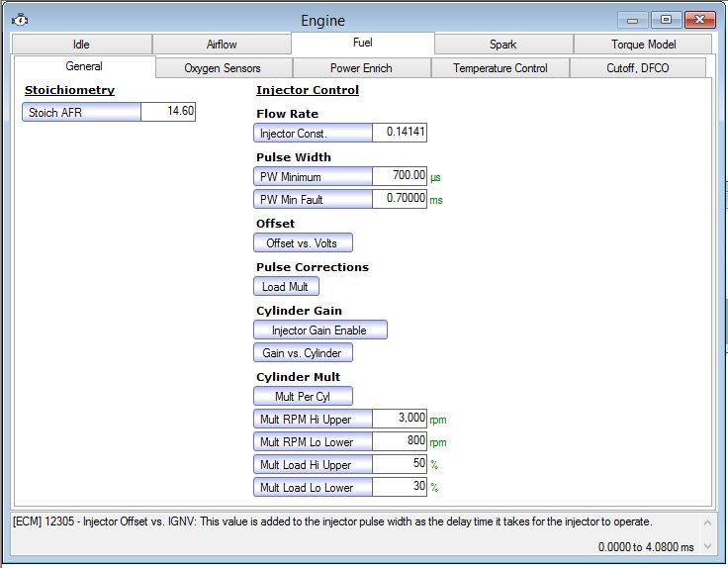Click the Injector Const. label
Screen dimensions: 728x568
(x=313, y=133)
